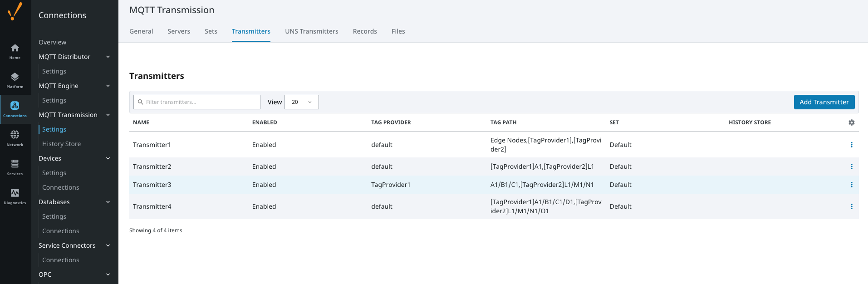Open Overview in Connections sidebar
The image size is (868, 284).
[x=52, y=42]
